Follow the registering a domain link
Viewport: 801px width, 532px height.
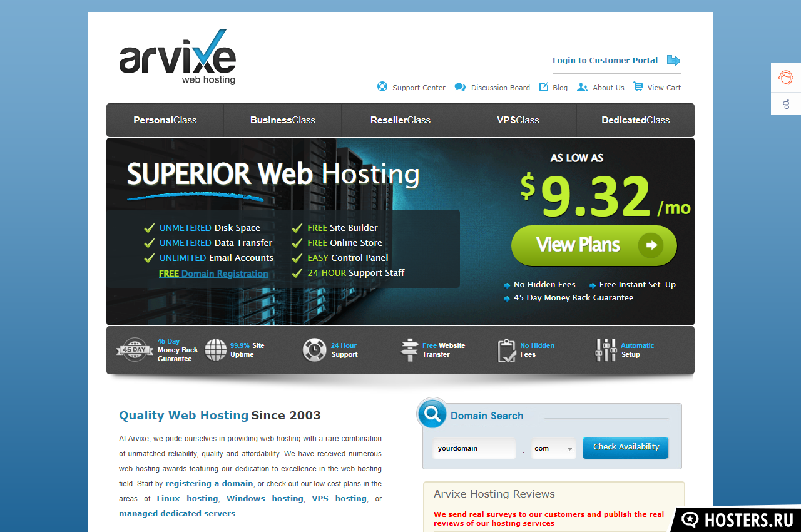tap(209, 484)
